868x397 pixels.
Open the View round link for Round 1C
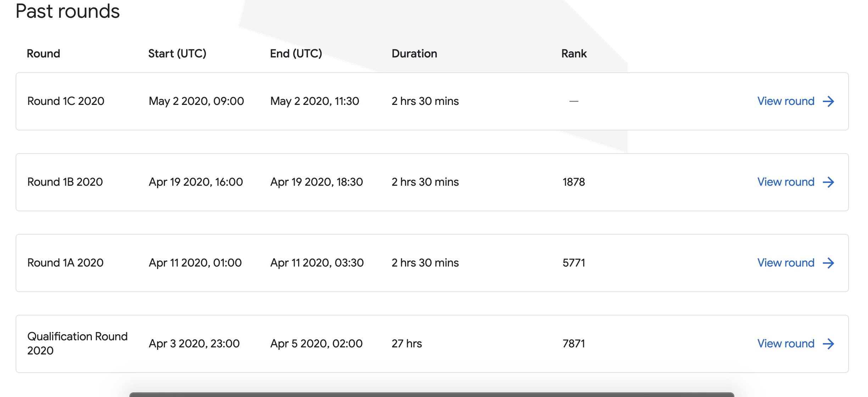click(786, 101)
